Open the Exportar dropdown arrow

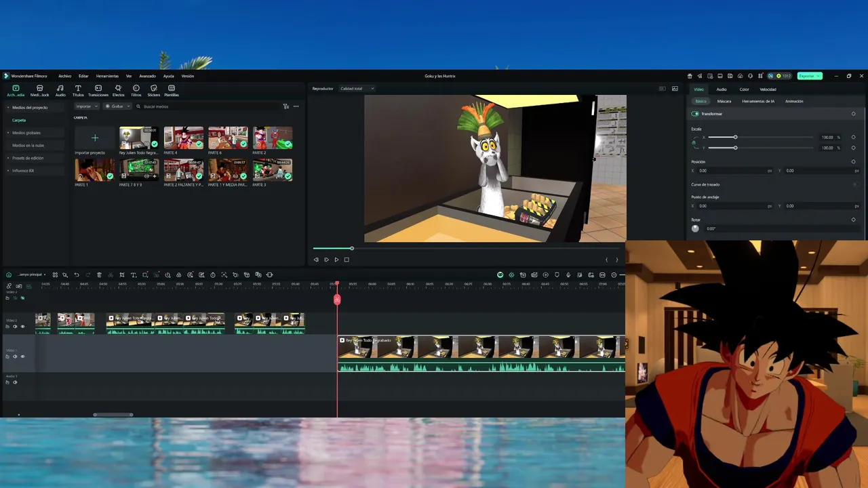coord(819,76)
